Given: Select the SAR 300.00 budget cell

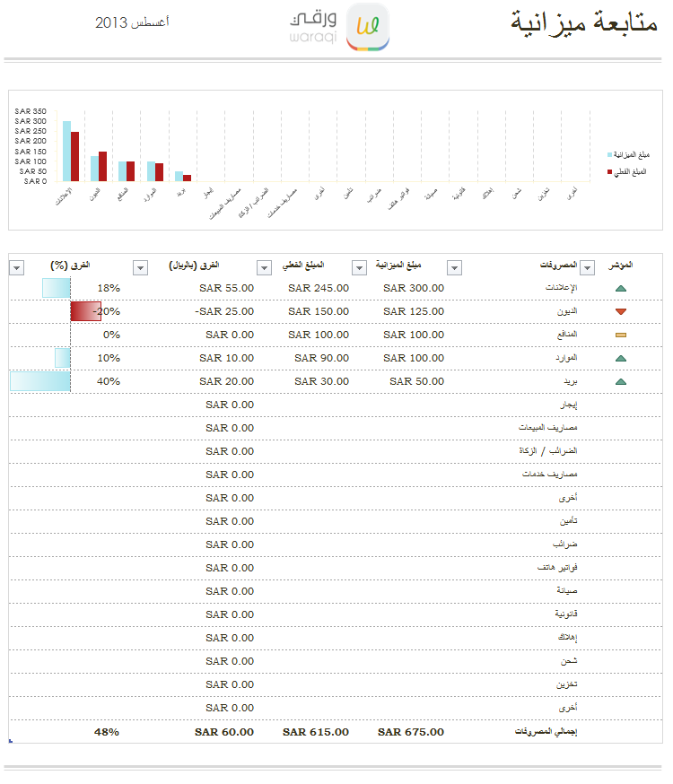Looking at the screenshot, I should 414,288.
